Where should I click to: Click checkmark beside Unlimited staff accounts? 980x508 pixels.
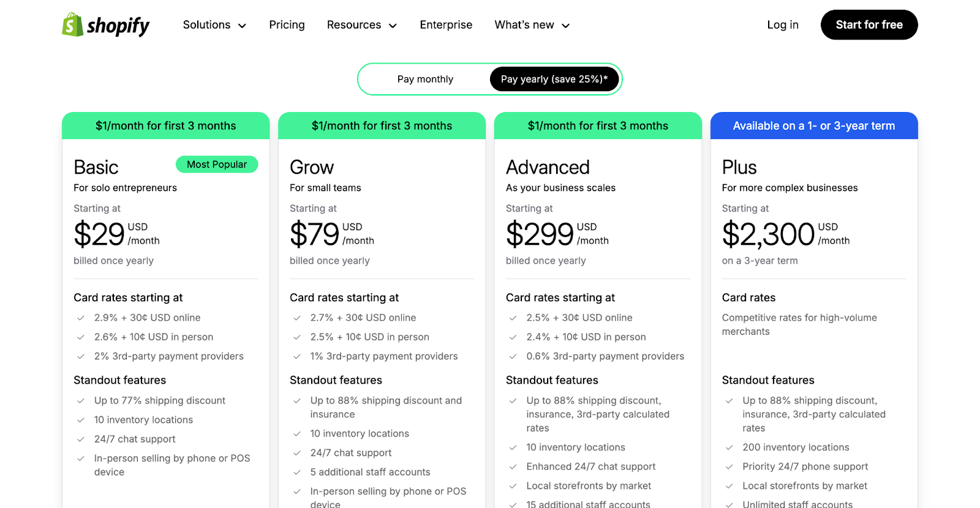click(729, 505)
